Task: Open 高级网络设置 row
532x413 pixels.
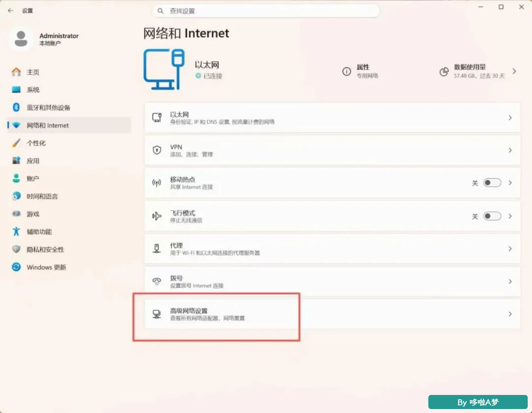Action: [332, 314]
